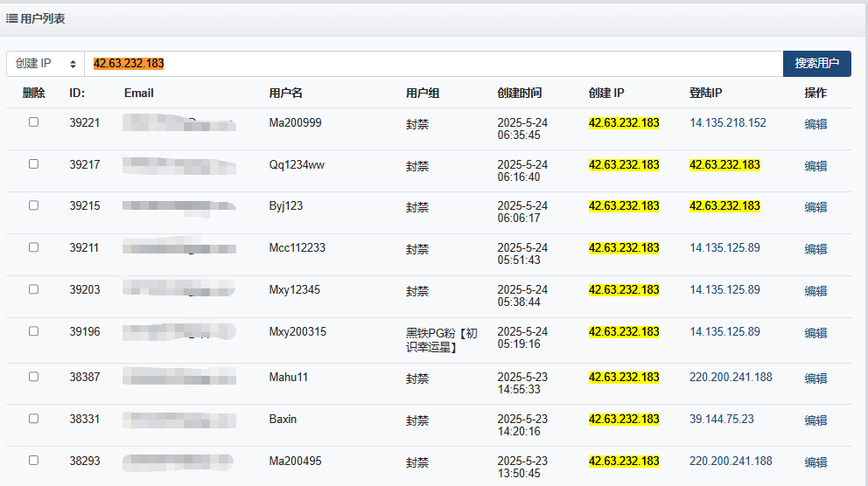
Task: Check the box for user ID 39215
Action: point(33,205)
